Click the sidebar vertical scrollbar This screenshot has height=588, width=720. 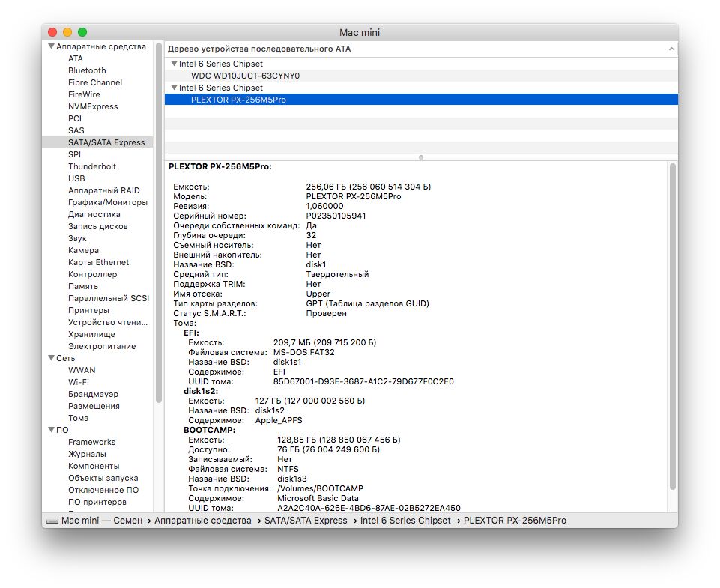click(x=159, y=223)
